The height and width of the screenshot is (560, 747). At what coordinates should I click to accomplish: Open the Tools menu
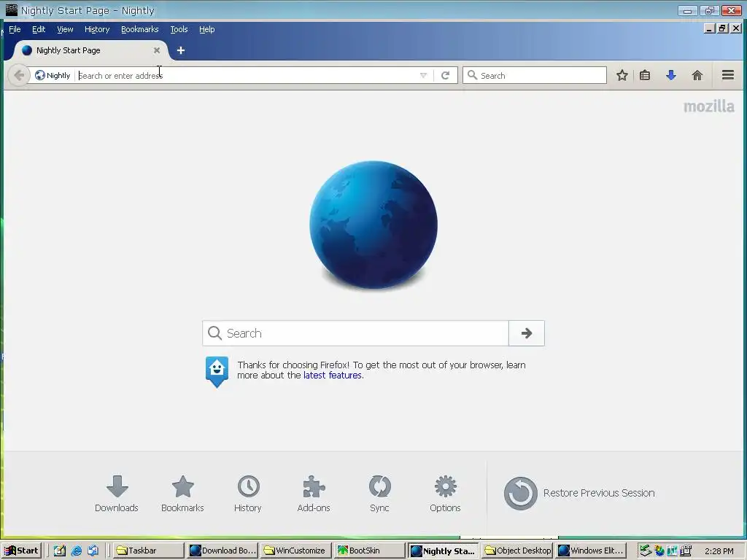(179, 29)
